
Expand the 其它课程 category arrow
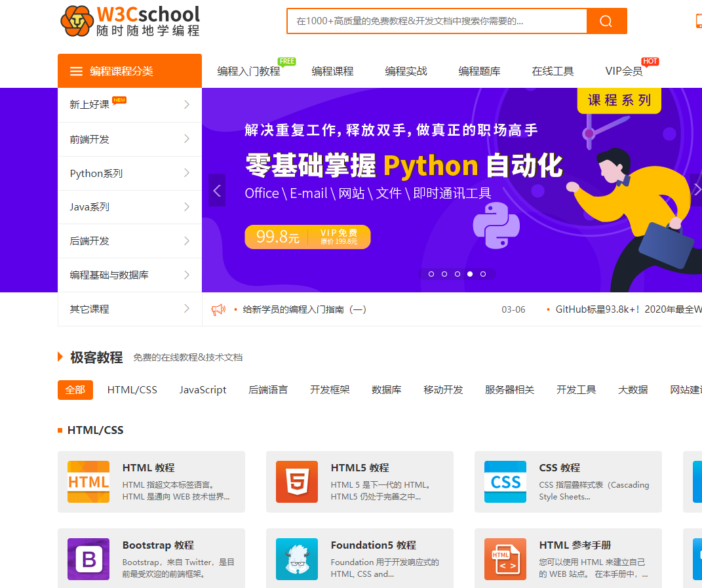pos(187,309)
